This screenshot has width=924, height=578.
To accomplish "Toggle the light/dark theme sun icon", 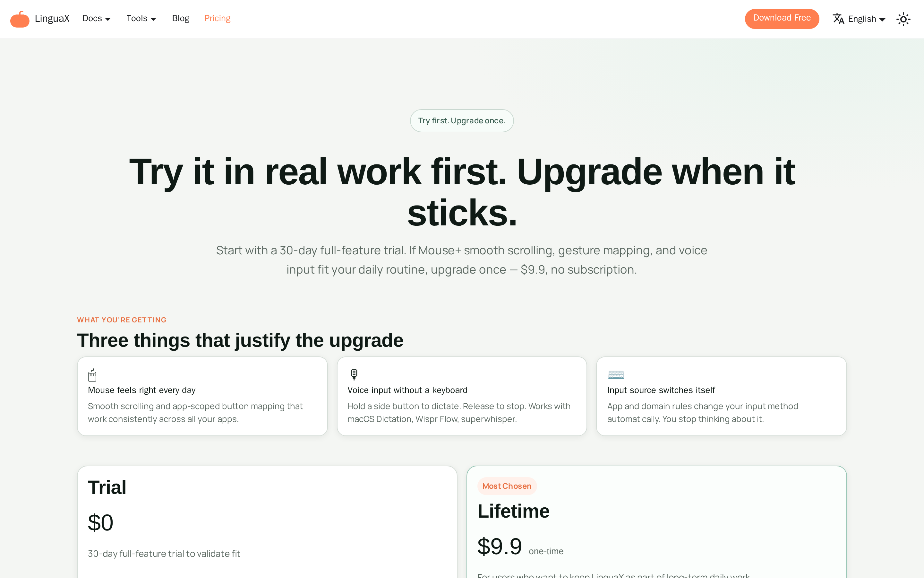I will coord(903,19).
